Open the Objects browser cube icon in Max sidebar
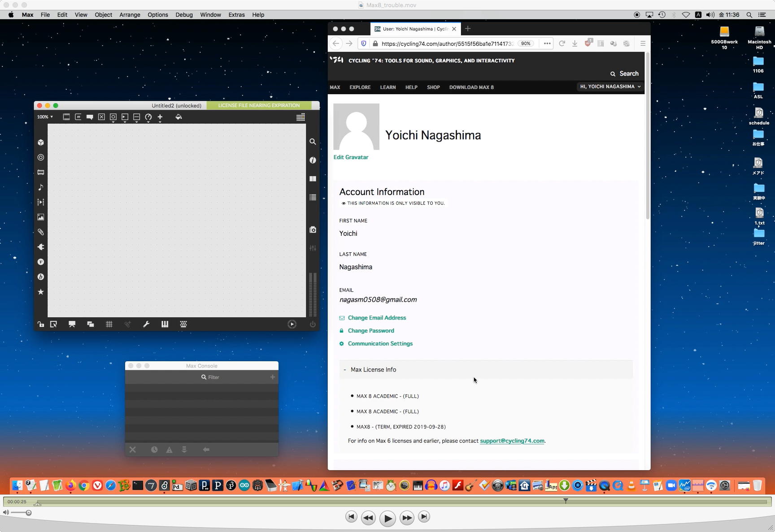 tap(41, 143)
